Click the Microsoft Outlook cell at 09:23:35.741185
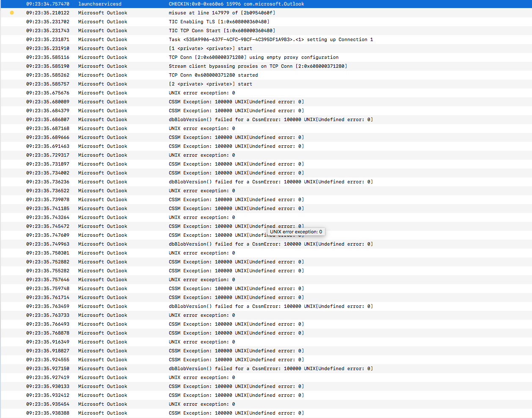Image resolution: width=532 pixels, height=418 pixels. click(x=102, y=208)
